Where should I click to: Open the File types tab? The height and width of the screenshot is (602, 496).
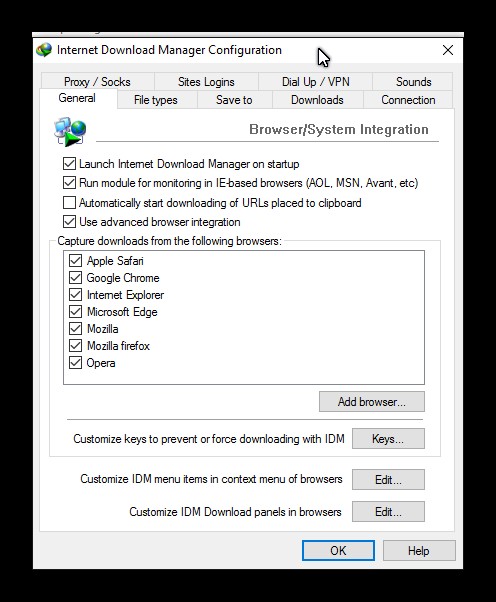155,100
